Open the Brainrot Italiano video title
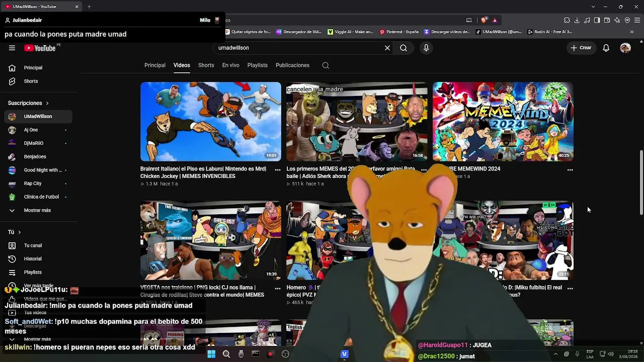Viewport: 644px width, 362px height. click(x=203, y=172)
